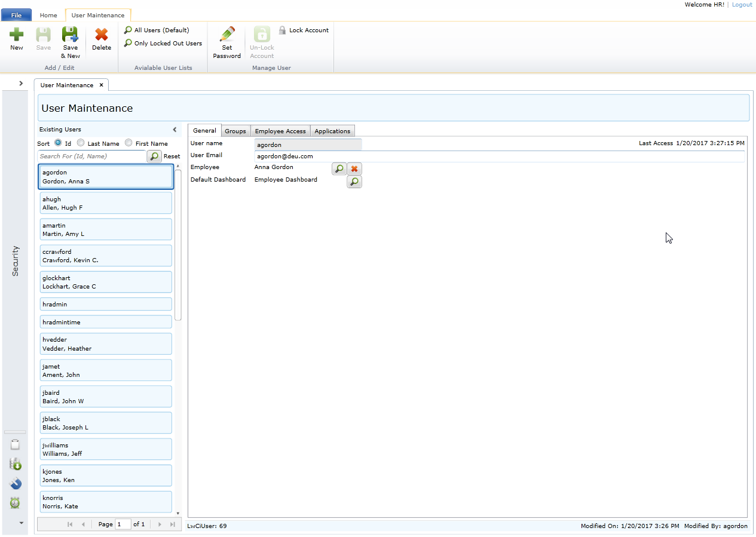The width and height of the screenshot is (756, 537).
Task: Click the Un-Lock Account padlock icon
Action: coord(262,35)
